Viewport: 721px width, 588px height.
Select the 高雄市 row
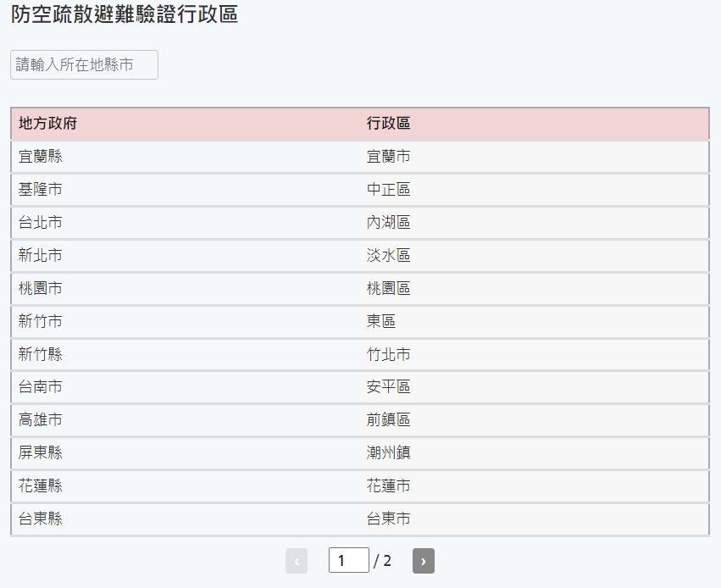coord(41,420)
